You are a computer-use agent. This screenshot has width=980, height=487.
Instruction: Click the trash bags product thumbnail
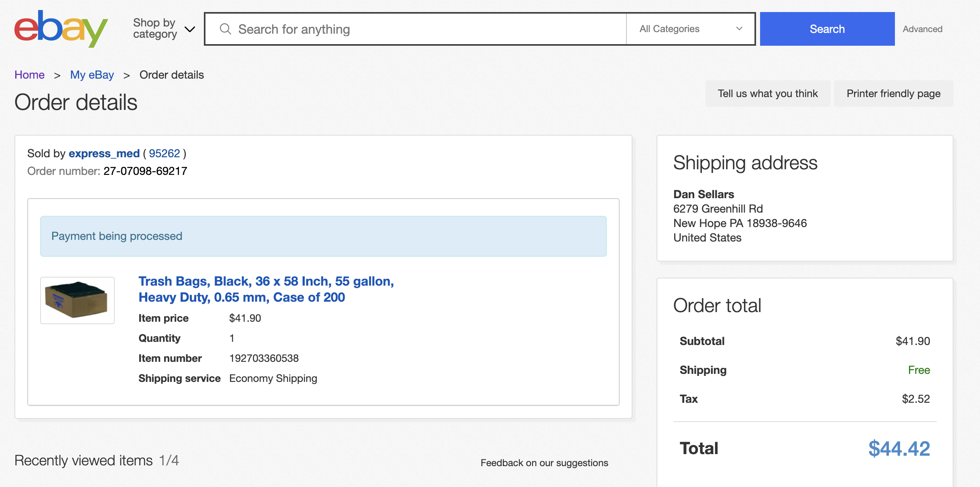77,300
